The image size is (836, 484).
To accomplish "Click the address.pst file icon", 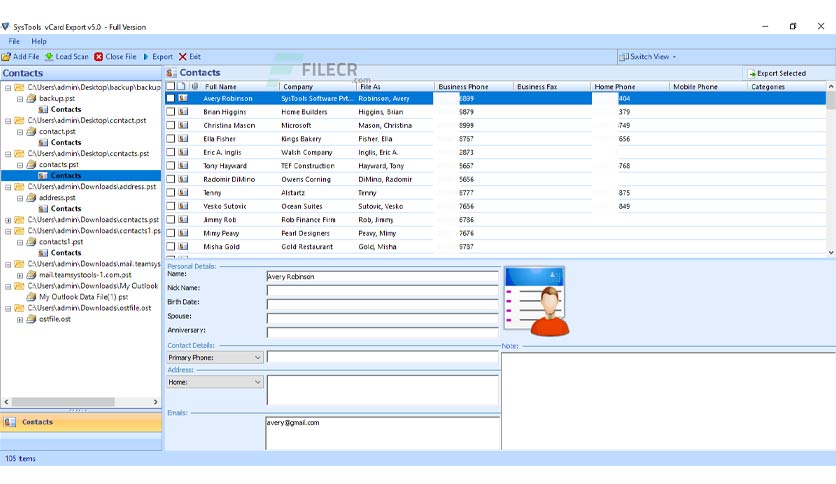I will coord(31,197).
